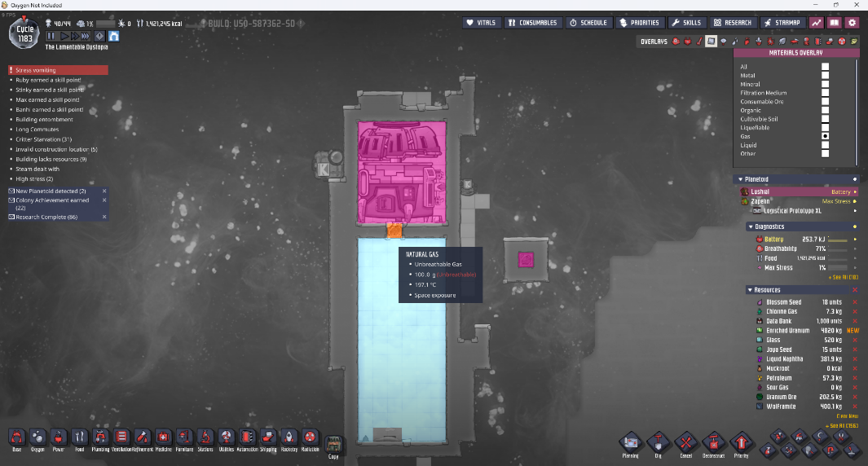Check the Mineral materials filter
Screen dimensions: 868x466
click(x=825, y=84)
